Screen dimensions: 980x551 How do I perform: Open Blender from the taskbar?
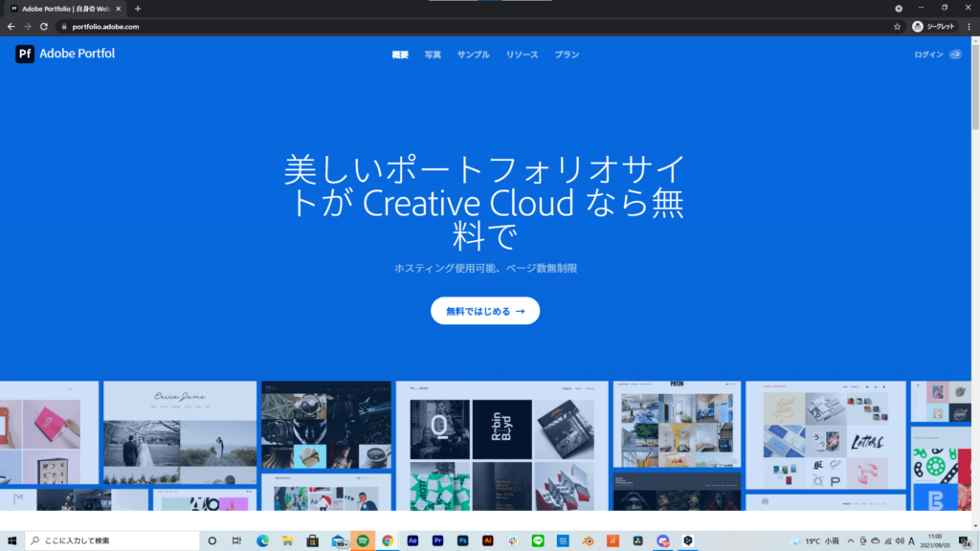588,541
